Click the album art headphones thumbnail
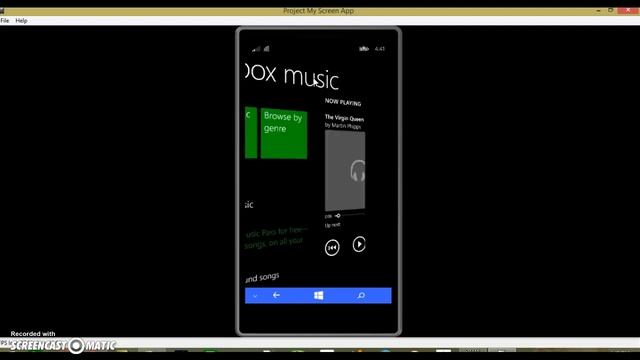 tap(345, 171)
